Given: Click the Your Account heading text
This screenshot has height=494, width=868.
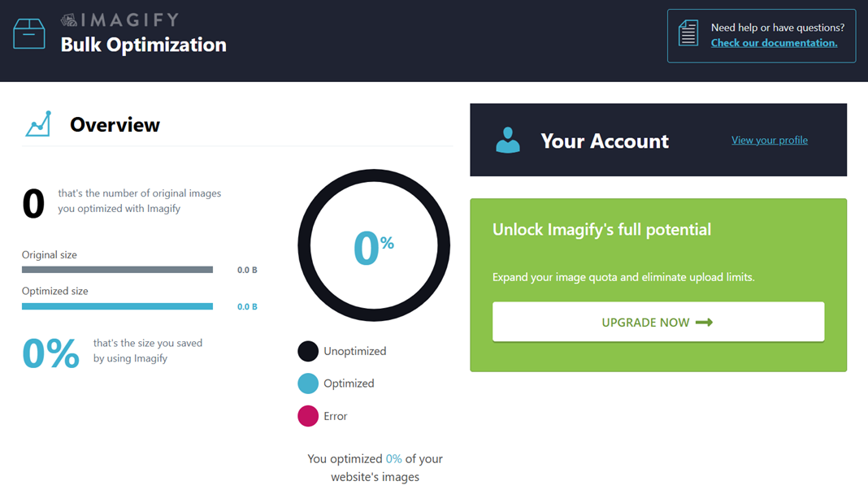Looking at the screenshot, I should pyautogui.click(x=605, y=141).
